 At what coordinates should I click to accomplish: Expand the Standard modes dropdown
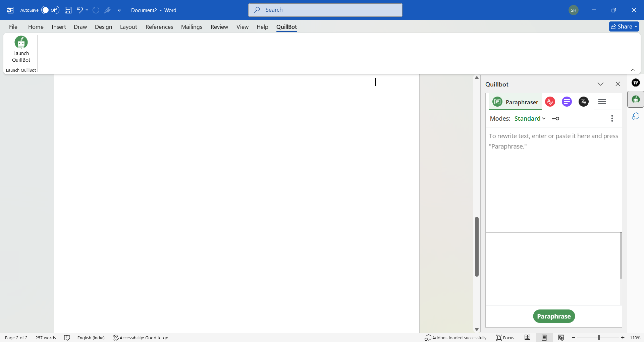tap(530, 118)
